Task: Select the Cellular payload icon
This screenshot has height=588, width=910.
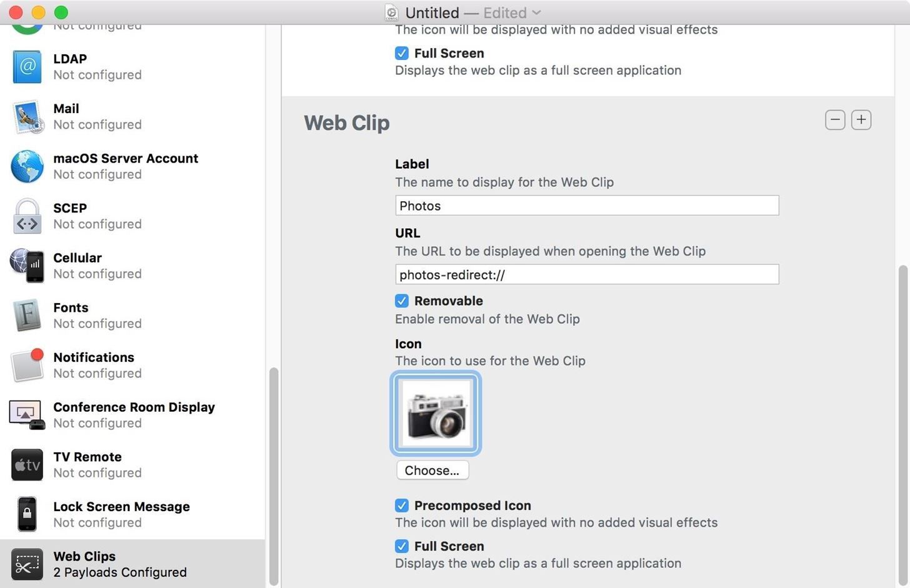Action: [27, 266]
